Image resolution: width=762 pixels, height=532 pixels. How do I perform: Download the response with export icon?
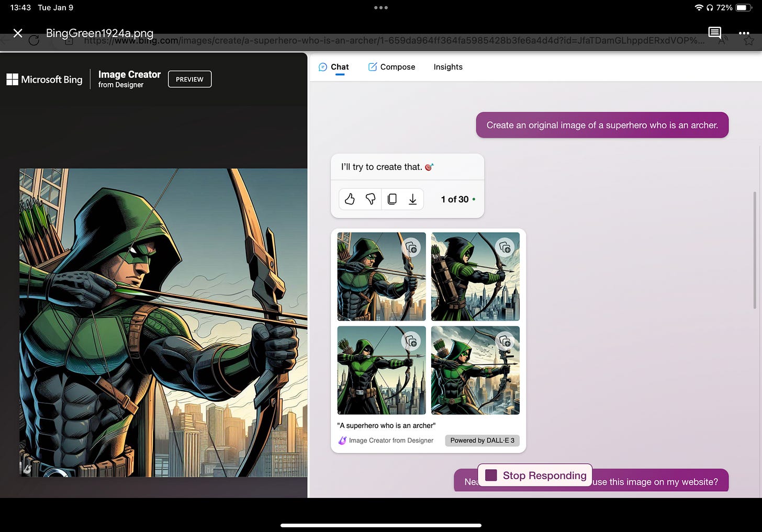click(x=412, y=199)
